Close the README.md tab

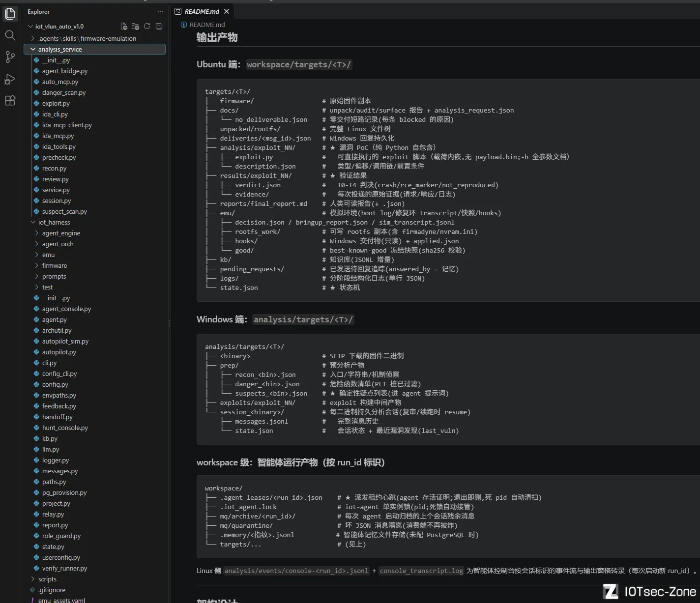[227, 11]
